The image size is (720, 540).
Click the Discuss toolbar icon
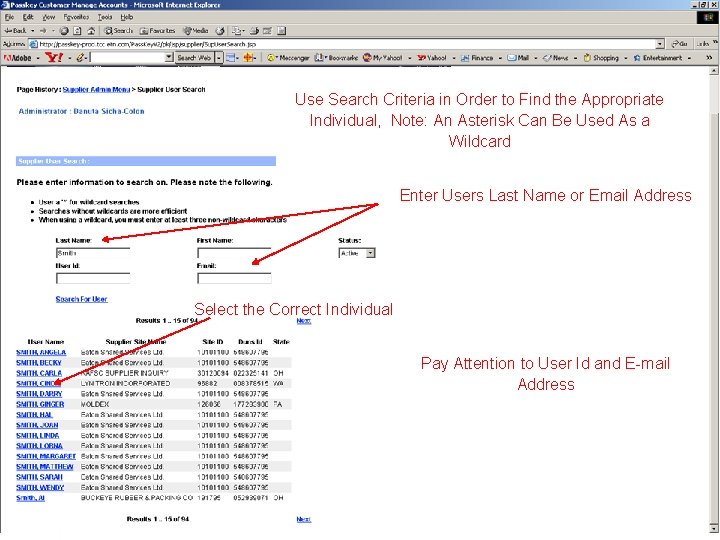281,31
